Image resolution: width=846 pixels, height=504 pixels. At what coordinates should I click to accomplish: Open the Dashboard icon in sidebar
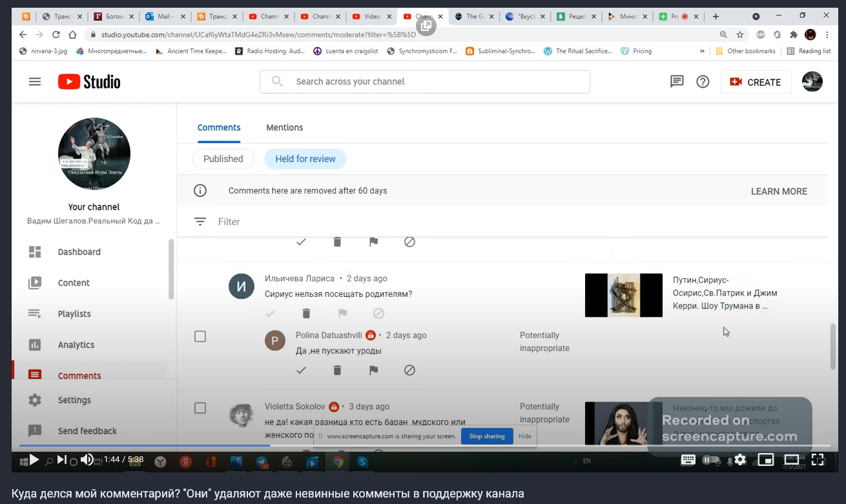[35, 252]
